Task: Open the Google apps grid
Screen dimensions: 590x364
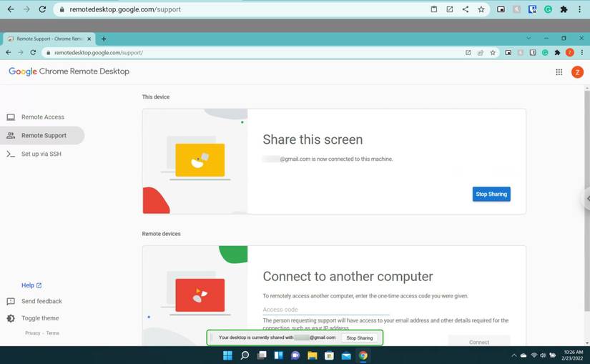Action: coord(559,72)
